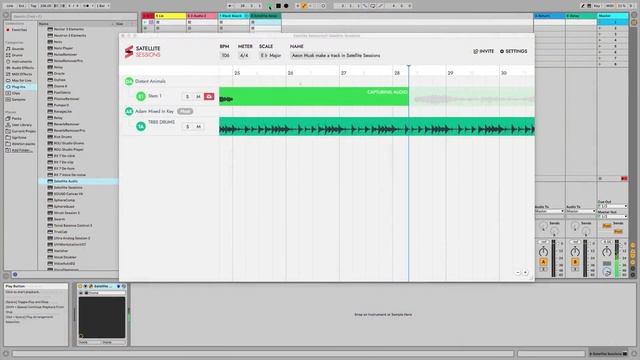This screenshot has height=360, width=640.
Task: Adjust the Master track pan knob
Action: [607, 251]
